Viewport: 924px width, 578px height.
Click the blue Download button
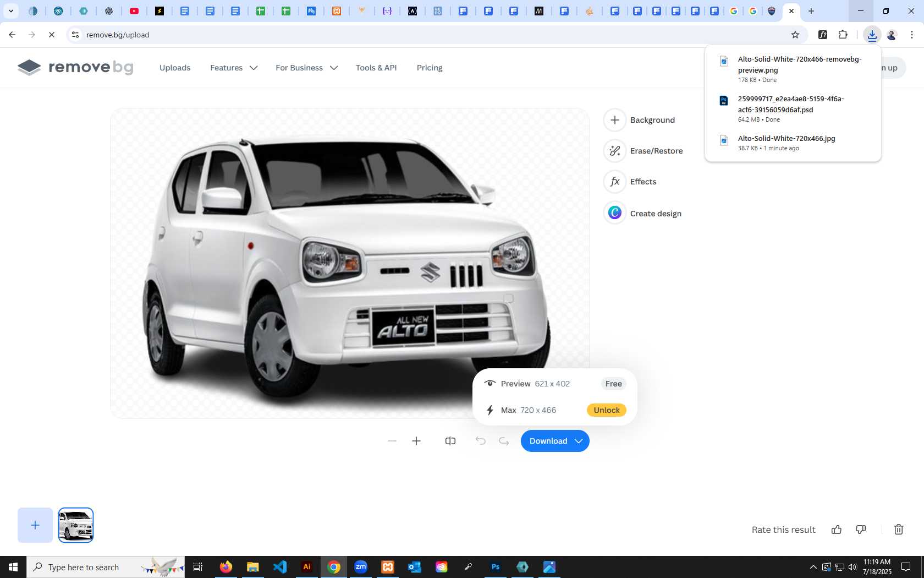click(x=555, y=441)
